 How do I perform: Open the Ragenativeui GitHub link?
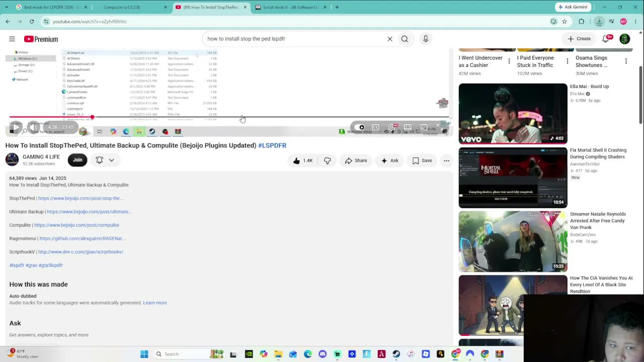click(83, 238)
